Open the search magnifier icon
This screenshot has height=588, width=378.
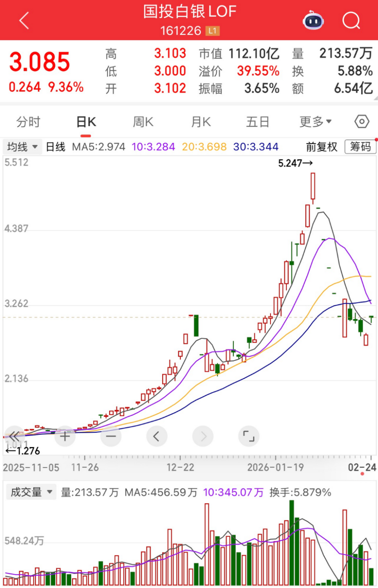[x=351, y=20]
